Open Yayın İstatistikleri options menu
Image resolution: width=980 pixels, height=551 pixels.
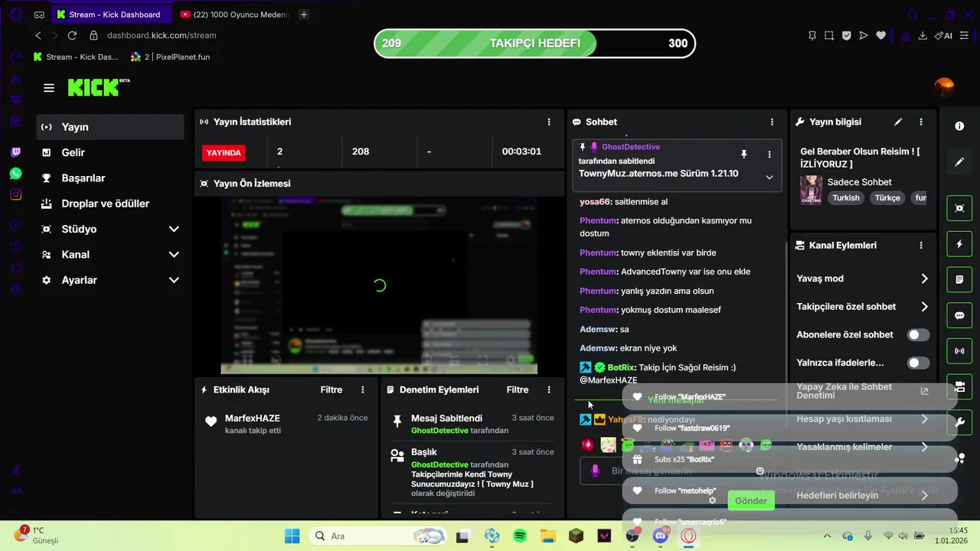[x=549, y=122]
